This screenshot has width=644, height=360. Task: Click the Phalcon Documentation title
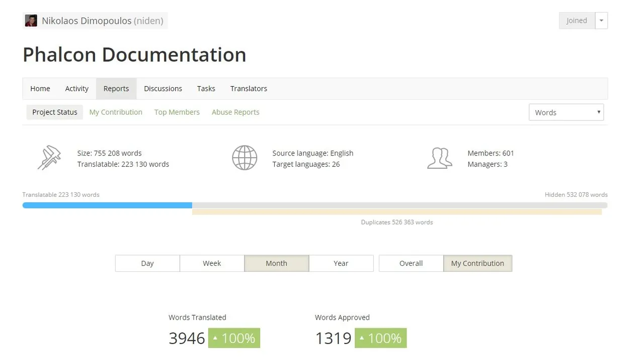134,54
